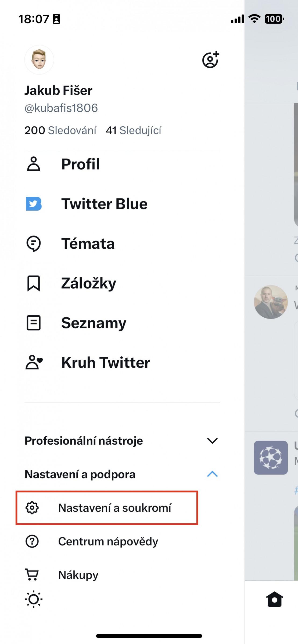Viewport: 298px width, 644px height.
Task: Tap the home tab icon
Action: coord(274,599)
